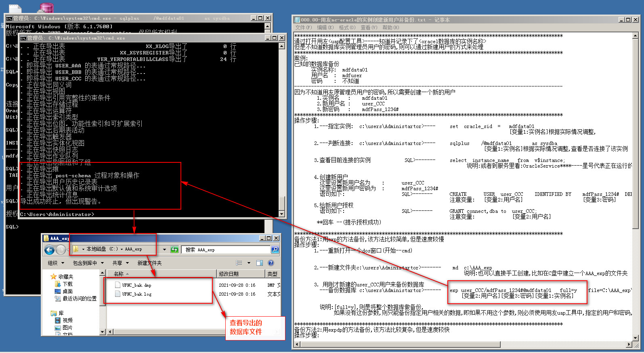Click the refresh icon beside the address bar
Screen dimensions: 644x353
(174, 250)
